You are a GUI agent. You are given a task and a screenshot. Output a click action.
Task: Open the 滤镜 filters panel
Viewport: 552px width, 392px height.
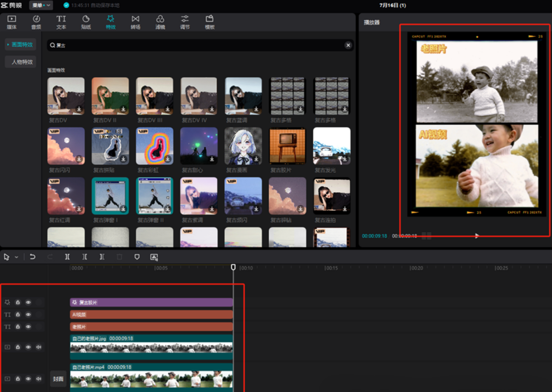(160, 22)
